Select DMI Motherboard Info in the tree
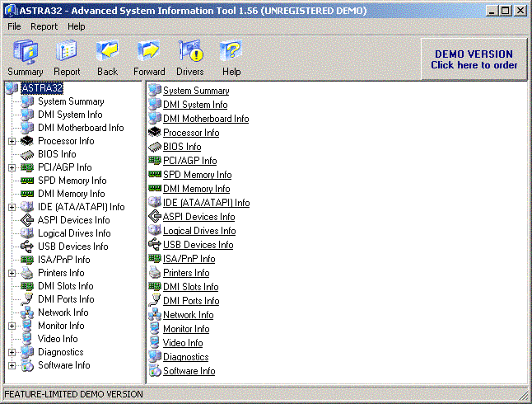The height and width of the screenshot is (404, 532). pos(81,128)
